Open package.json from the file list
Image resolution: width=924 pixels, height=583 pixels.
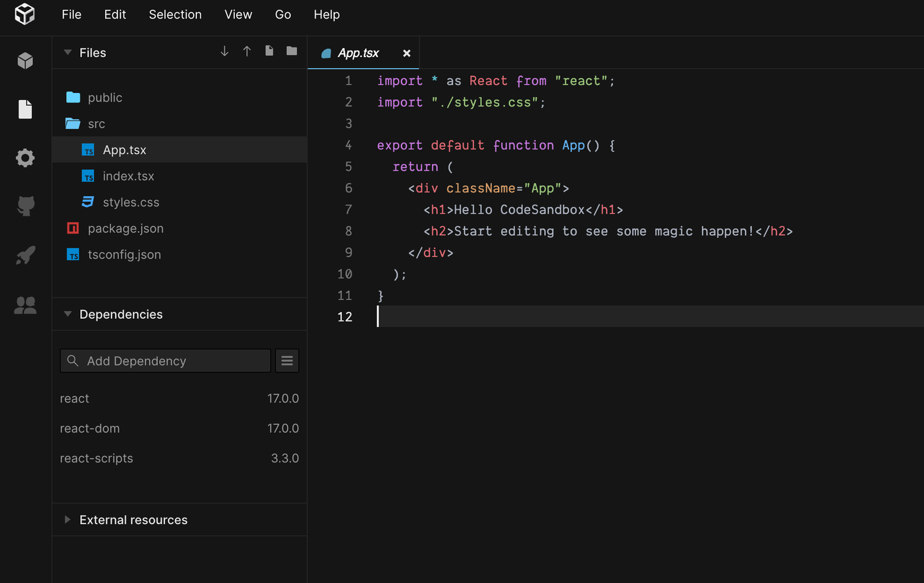pos(126,228)
